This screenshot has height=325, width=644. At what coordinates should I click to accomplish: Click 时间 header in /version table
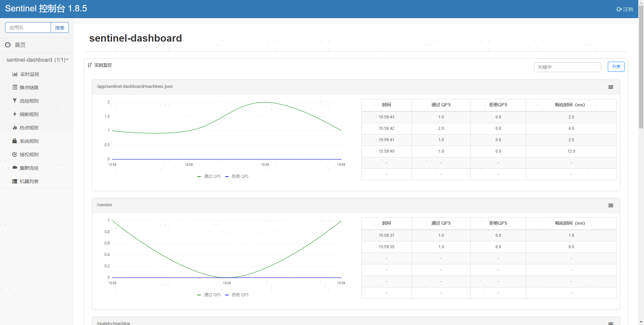pyautogui.click(x=386, y=223)
